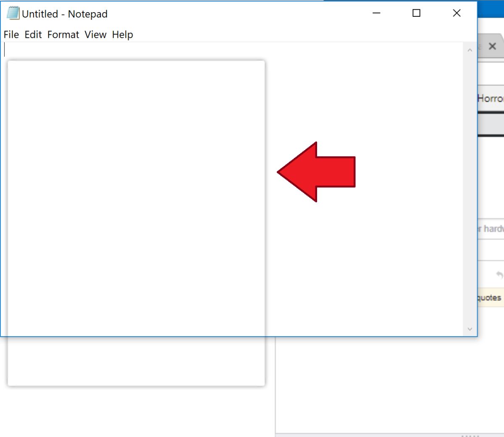
Task: Maximize the Notepad window
Action: point(416,13)
